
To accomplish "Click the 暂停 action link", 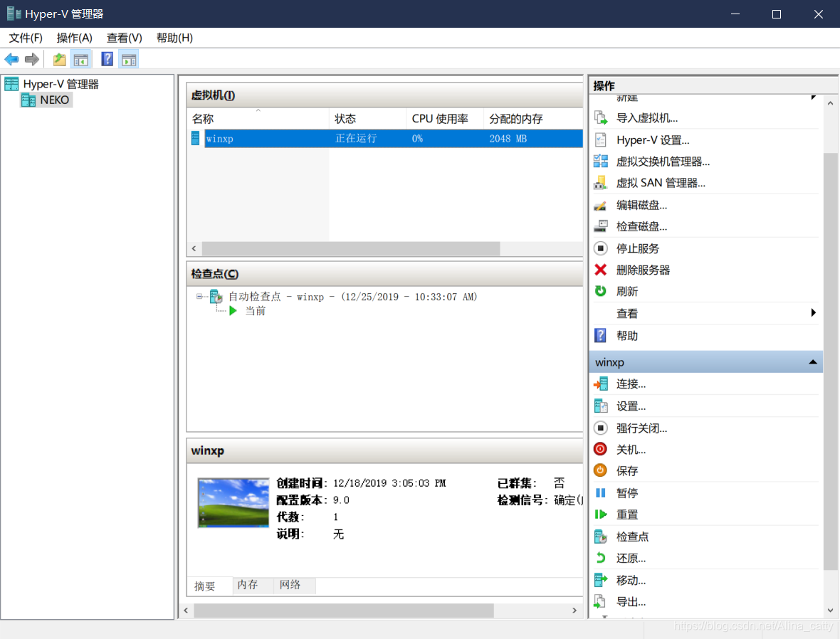I will tap(627, 493).
